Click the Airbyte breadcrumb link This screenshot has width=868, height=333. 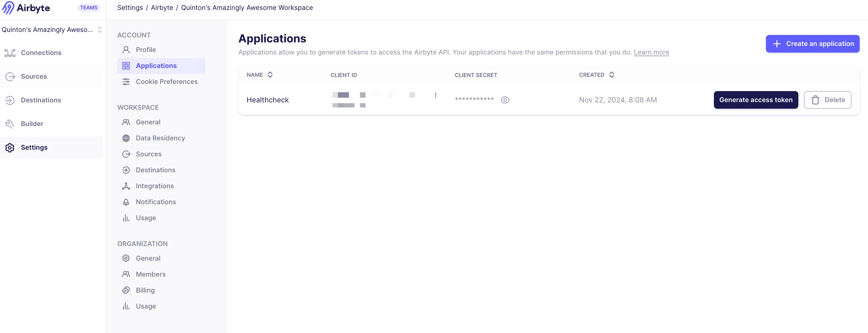pyautogui.click(x=162, y=8)
